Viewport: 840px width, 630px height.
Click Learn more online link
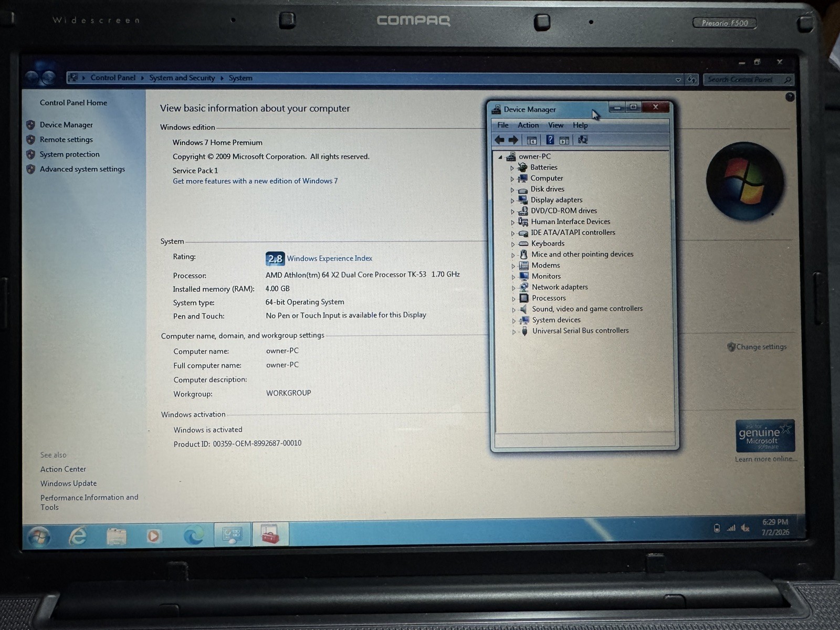point(765,459)
